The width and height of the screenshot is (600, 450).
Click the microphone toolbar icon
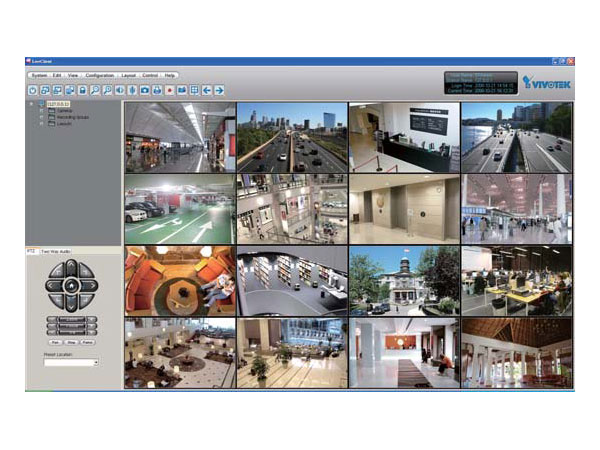click(132, 90)
